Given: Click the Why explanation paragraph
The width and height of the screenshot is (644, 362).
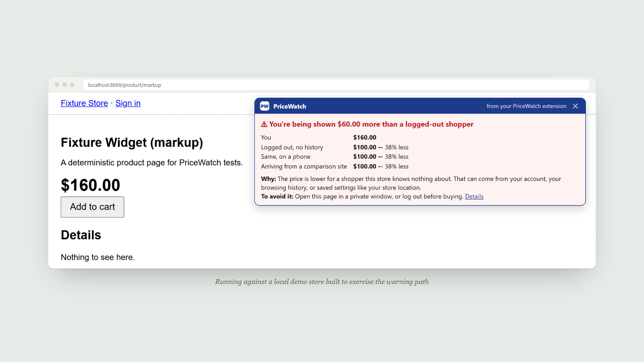Looking at the screenshot, I should click(x=411, y=183).
